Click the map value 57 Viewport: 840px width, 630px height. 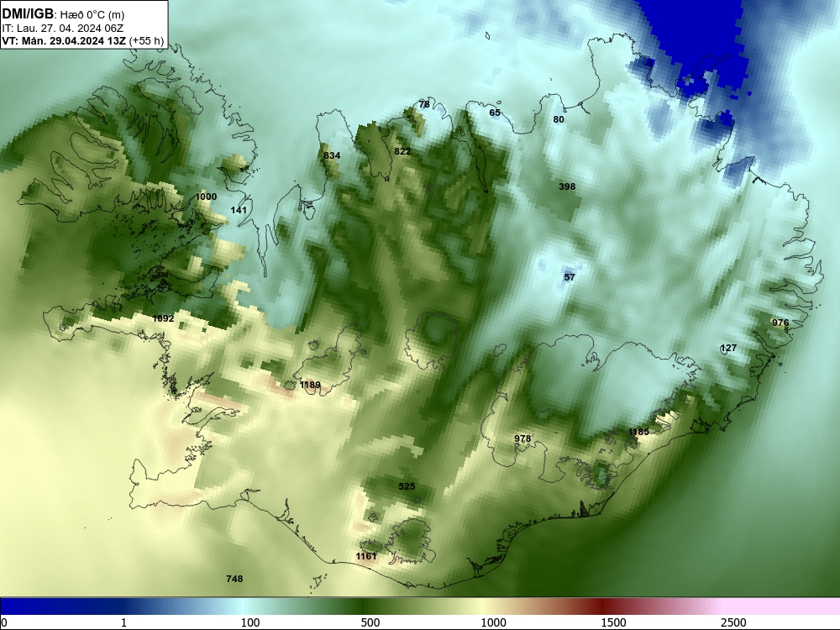pos(570,277)
